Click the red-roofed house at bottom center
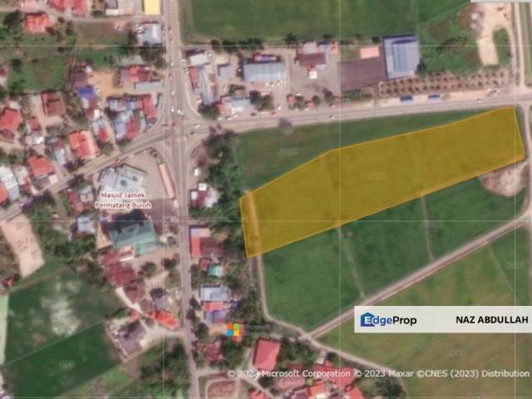Image resolution: width=532 pixels, height=399 pixels. pyautogui.click(x=266, y=355)
